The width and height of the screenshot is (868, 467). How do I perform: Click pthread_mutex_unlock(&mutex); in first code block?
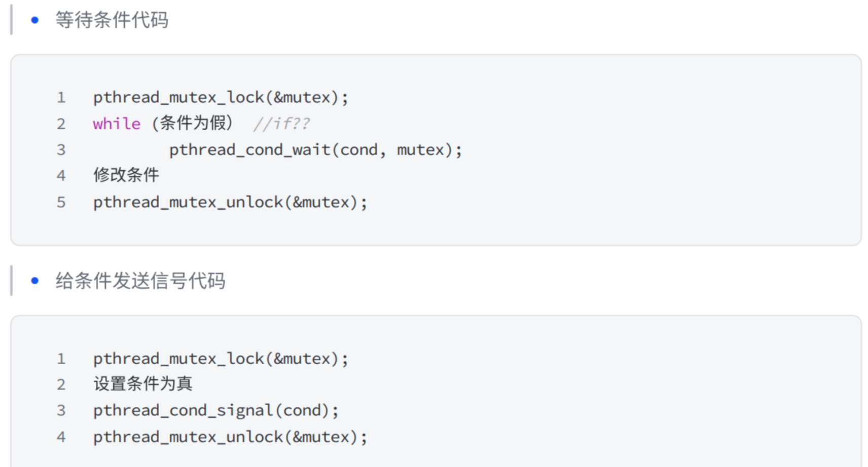230,202
